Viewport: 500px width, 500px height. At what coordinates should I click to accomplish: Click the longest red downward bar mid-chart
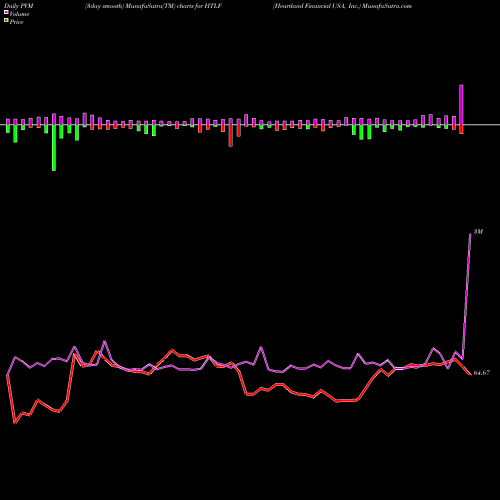click(231, 136)
